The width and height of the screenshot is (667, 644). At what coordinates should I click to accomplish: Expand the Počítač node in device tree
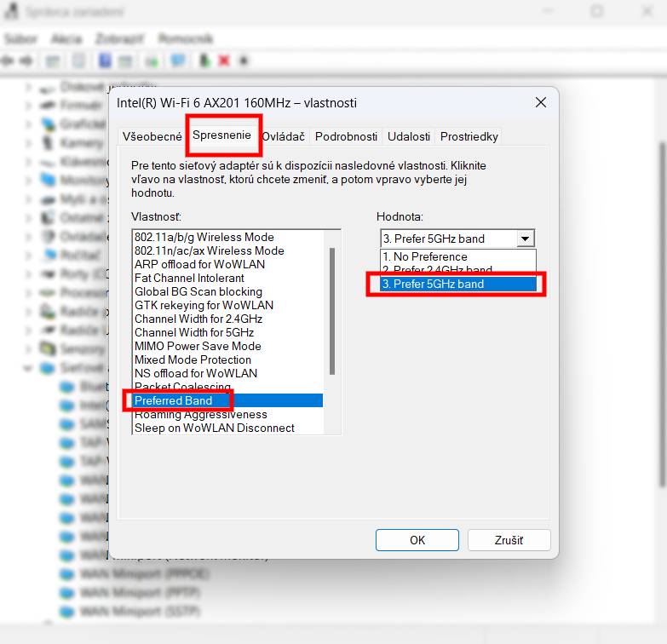(x=28, y=255)
